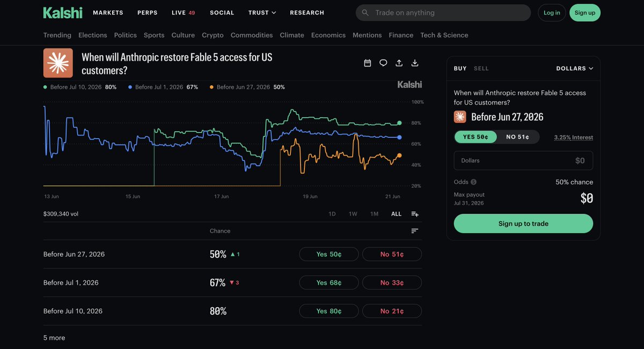Go to the Elections category
Viewport: 644px width, 349px height.
click(93, 35)
